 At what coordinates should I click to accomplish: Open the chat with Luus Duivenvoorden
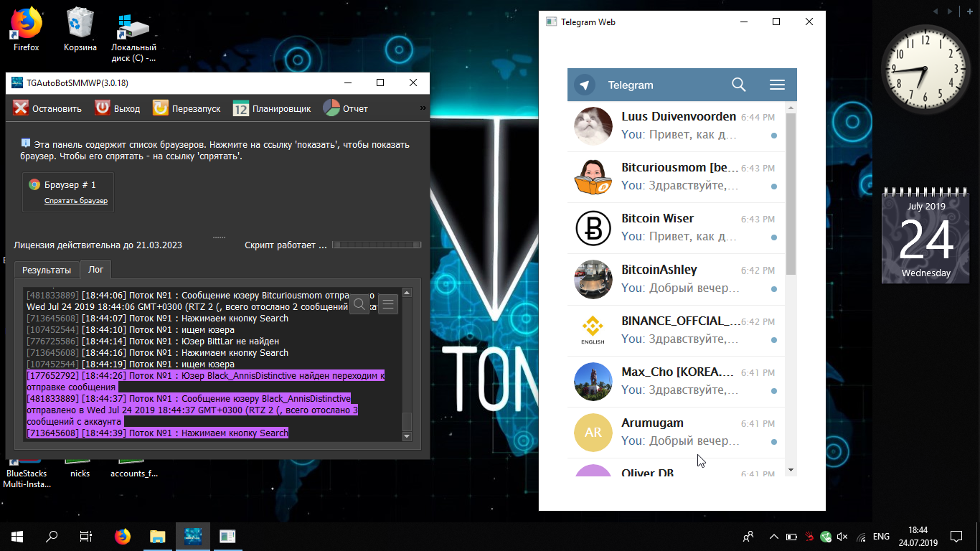tap(674, 126)
